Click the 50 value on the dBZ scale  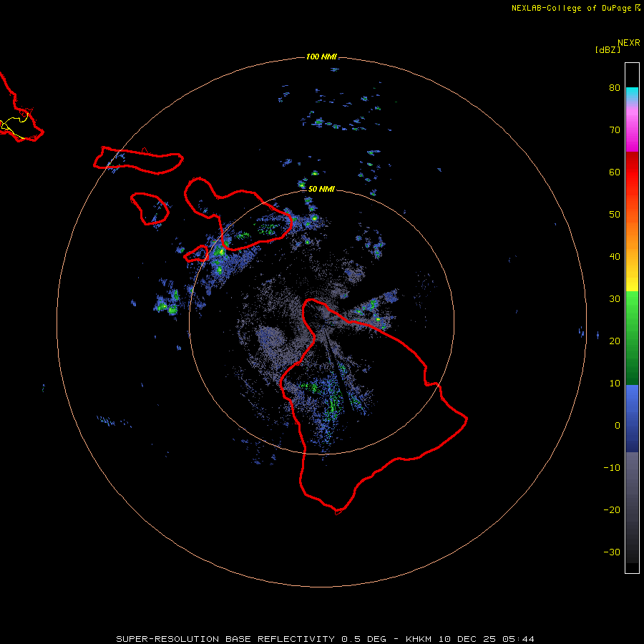[x=615, y=215]
